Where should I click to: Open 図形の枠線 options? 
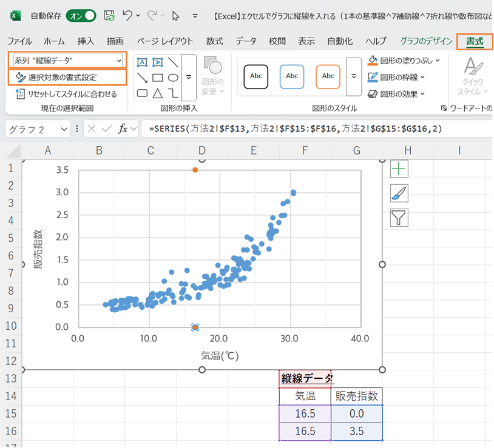pyautogui.click(x=396, y=77)
